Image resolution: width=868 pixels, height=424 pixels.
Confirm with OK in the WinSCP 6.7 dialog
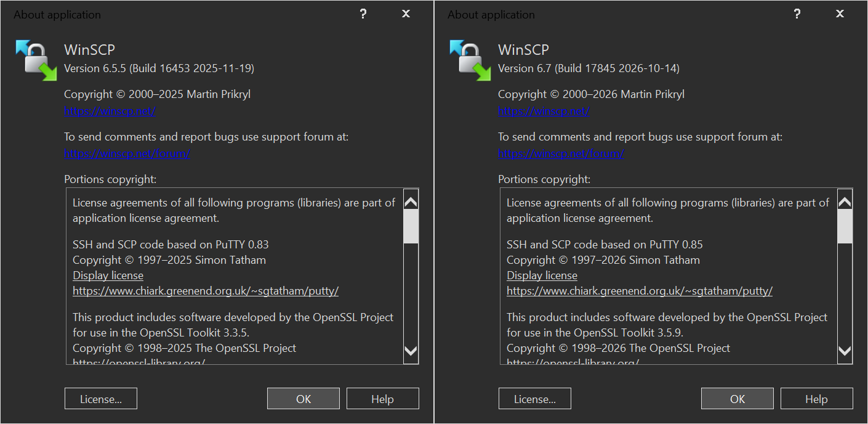point(737,399)
